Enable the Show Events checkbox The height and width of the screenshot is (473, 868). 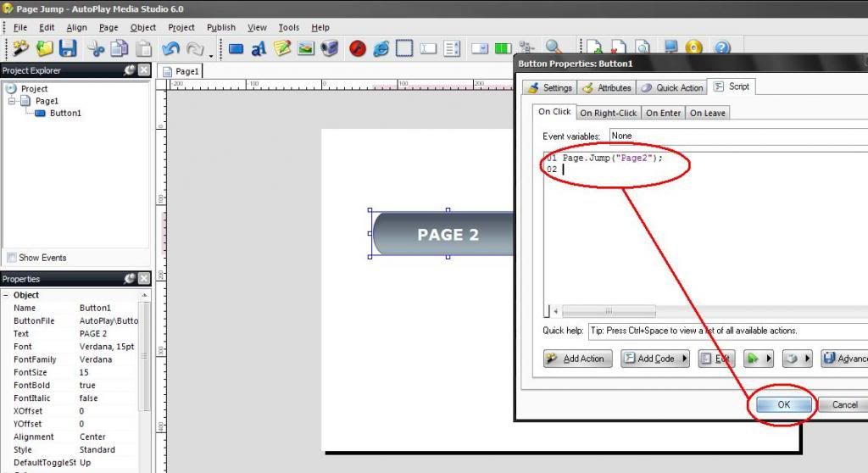click(x=12, y=258)
